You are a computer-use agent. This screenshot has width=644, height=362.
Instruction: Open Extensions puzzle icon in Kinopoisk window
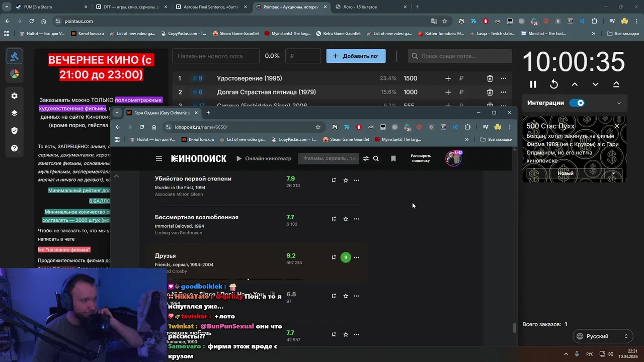(467, 127)
